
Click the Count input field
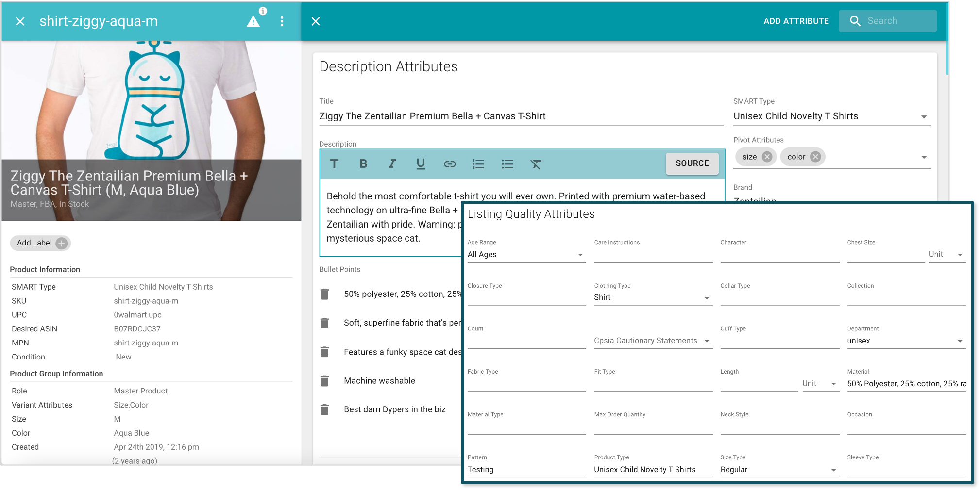click(x=526, y=341)
